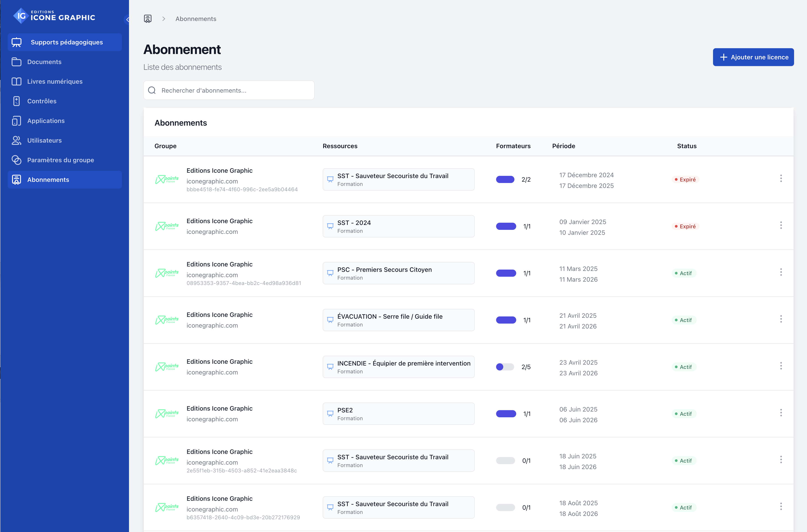The width and height of the screenshot is (807, 532).
Task: Click the Applications devices icon
Action: point(16,121)
